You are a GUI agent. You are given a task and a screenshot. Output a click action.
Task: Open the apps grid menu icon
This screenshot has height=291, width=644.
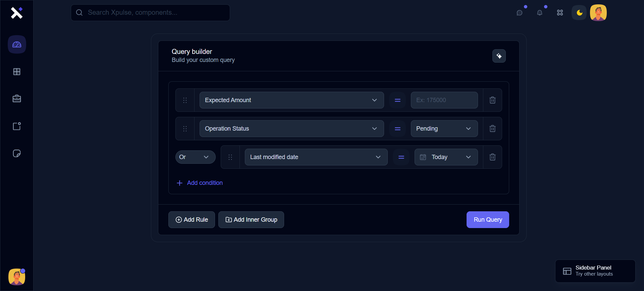click(x=560, y=13)
